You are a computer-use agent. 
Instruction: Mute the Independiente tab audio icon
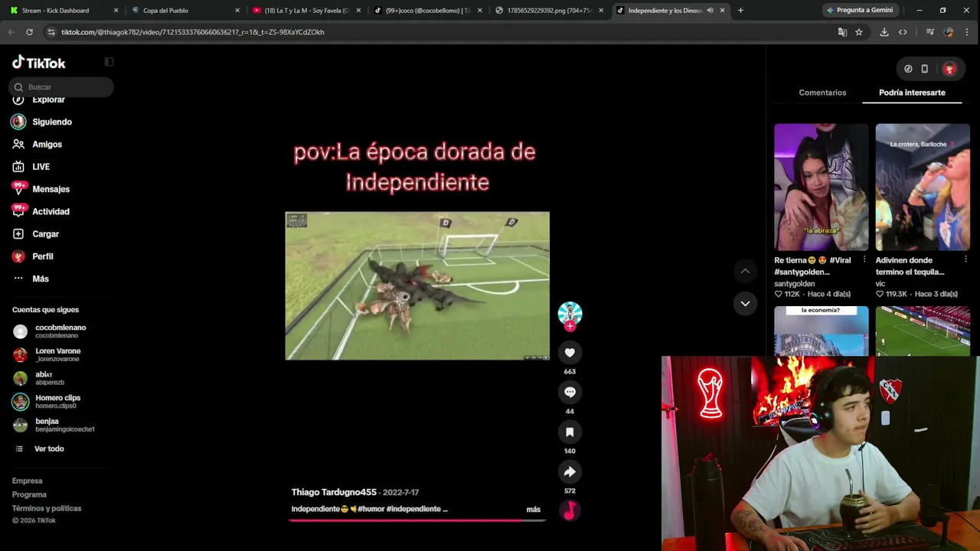(710, 11)
